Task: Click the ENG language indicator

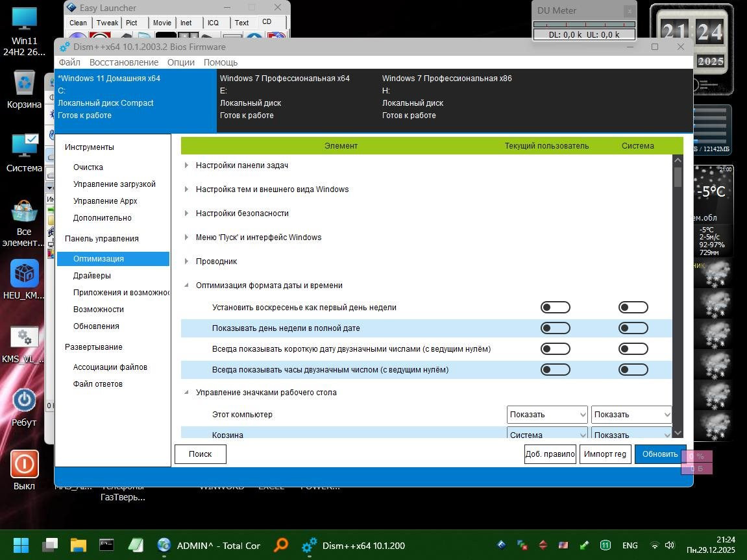Action: coord(630,546)
